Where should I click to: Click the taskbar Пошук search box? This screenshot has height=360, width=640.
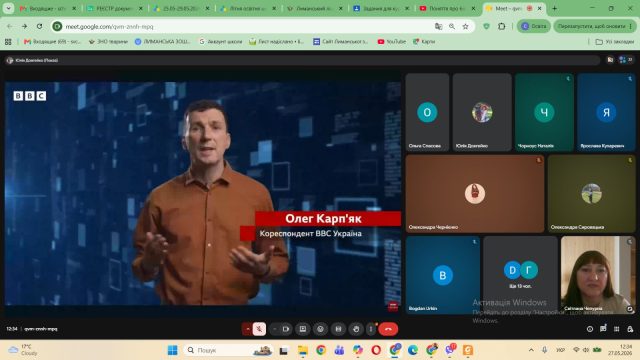tap(229, 350)
